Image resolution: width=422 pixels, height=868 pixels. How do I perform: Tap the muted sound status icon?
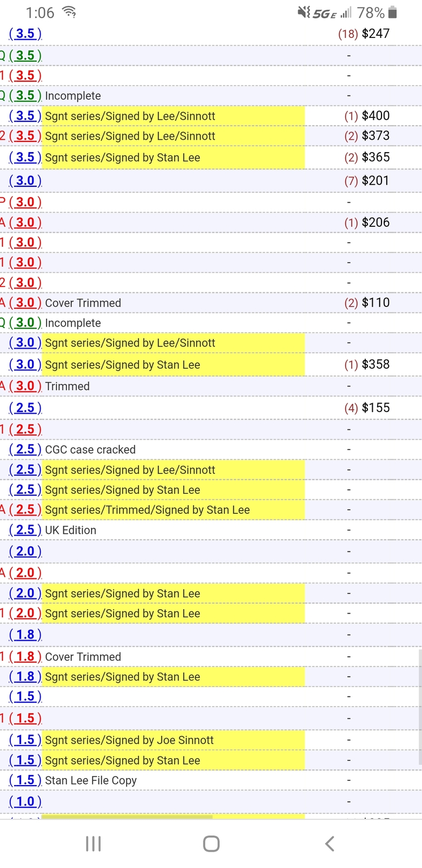point(304,12)
